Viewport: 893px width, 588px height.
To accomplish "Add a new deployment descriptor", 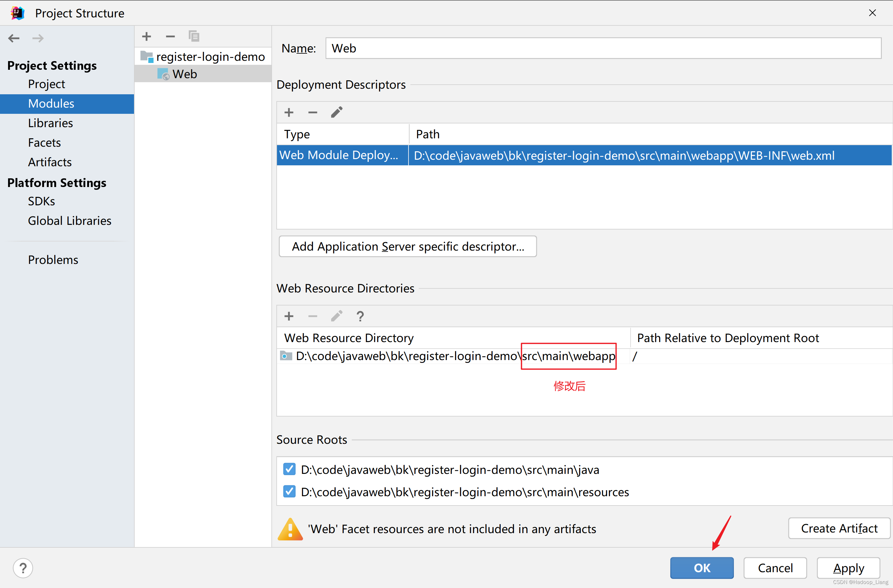I will click(288, 112).
